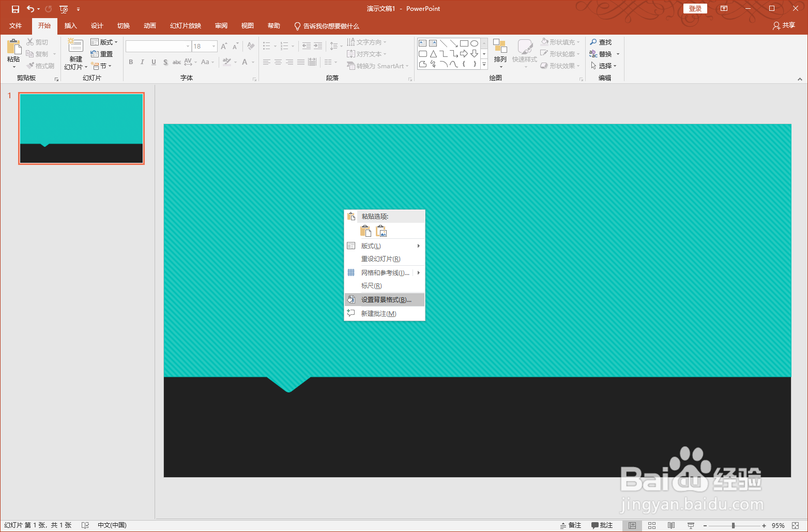Open Shape Fill (形状填充) dropdown
The height and width of the screenshot is (532, 808).
560,42
